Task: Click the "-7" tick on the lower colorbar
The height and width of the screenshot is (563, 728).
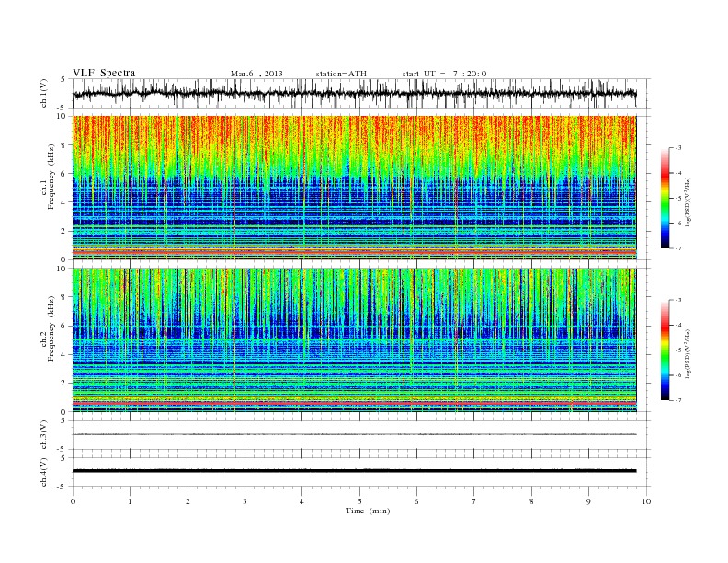Action: click(677, 400)
